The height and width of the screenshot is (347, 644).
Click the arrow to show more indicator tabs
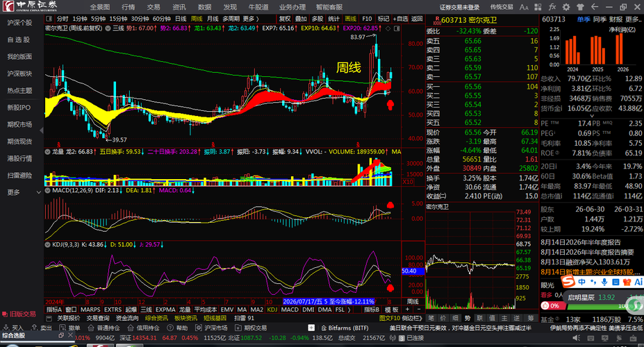[x=349, y=310]
